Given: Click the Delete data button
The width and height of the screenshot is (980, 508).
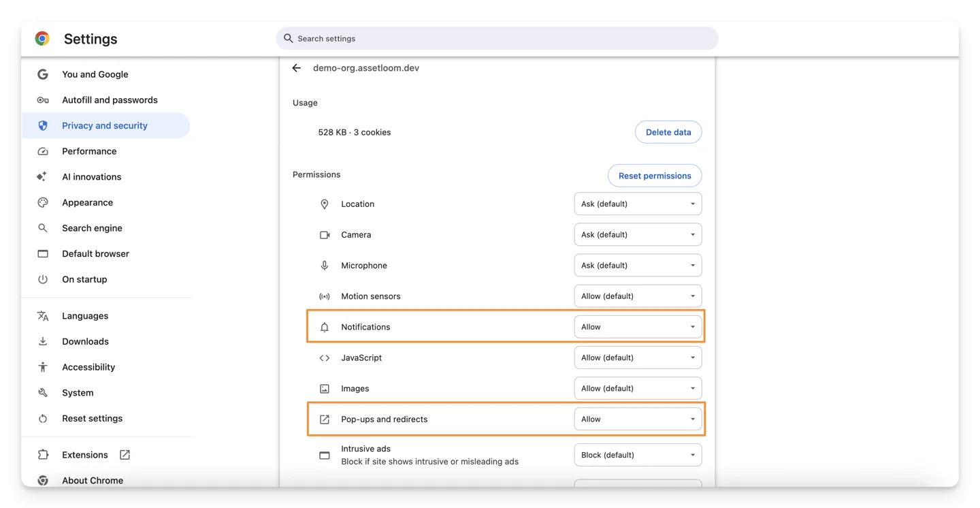Looking at the screenshot, I should point(668,132).
